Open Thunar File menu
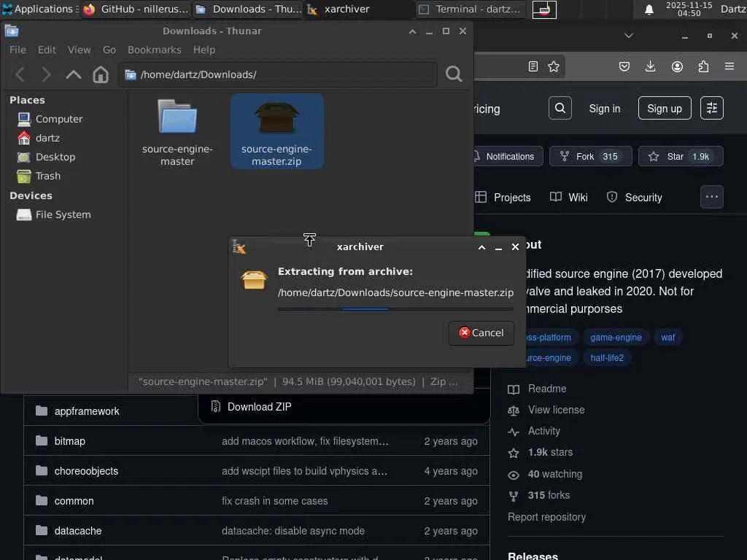 (18, 50)
